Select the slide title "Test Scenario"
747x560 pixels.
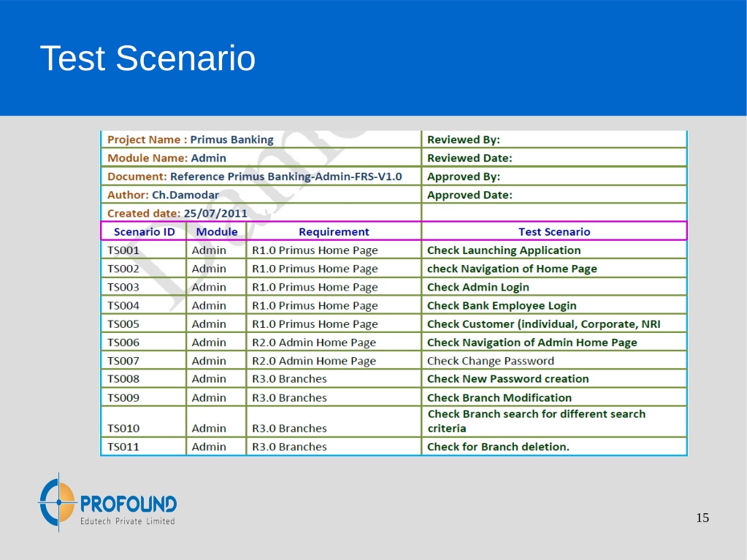coord(148,58)
